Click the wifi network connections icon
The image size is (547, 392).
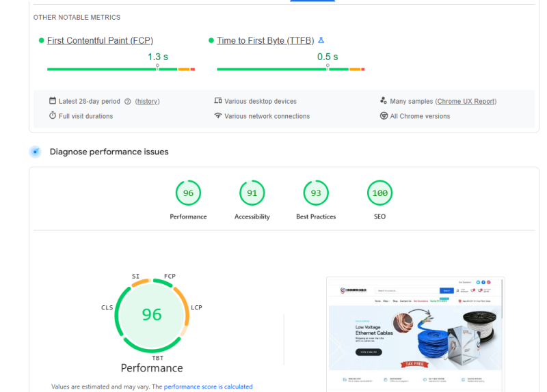[218, 115]
